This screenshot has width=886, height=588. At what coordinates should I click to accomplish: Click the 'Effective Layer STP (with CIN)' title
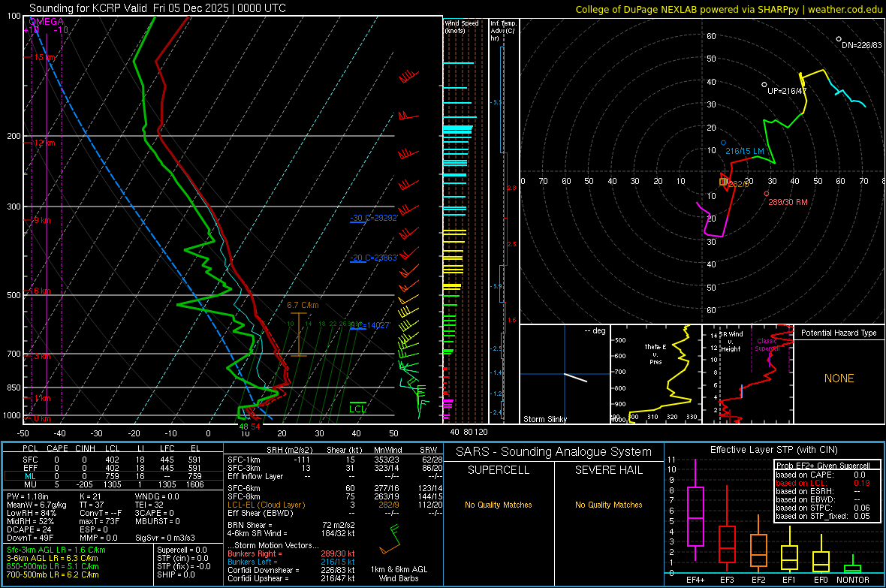pos(774,450)
